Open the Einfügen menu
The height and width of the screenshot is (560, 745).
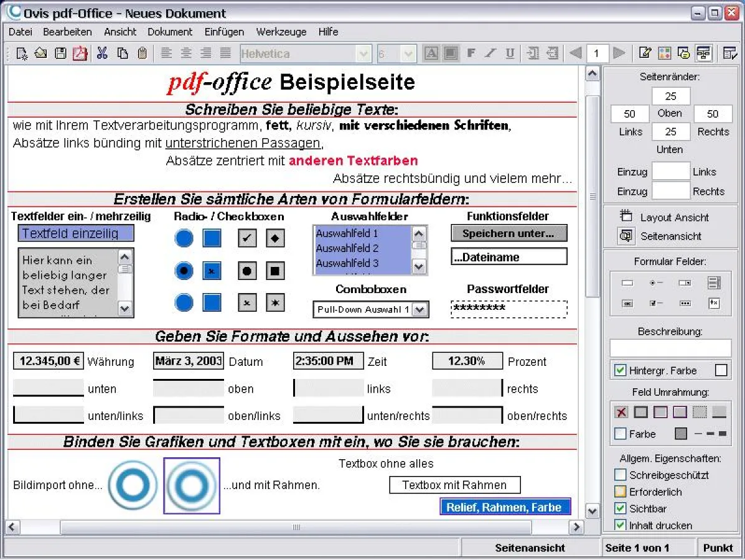pyautogui.click(x=224, y=32)
